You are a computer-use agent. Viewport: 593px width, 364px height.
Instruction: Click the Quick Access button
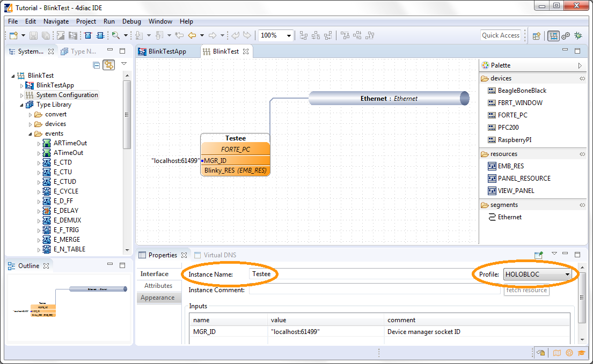coord(500,35)
